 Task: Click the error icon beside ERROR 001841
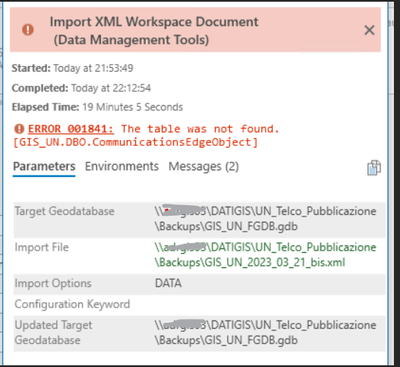click(x=19, y=129)
